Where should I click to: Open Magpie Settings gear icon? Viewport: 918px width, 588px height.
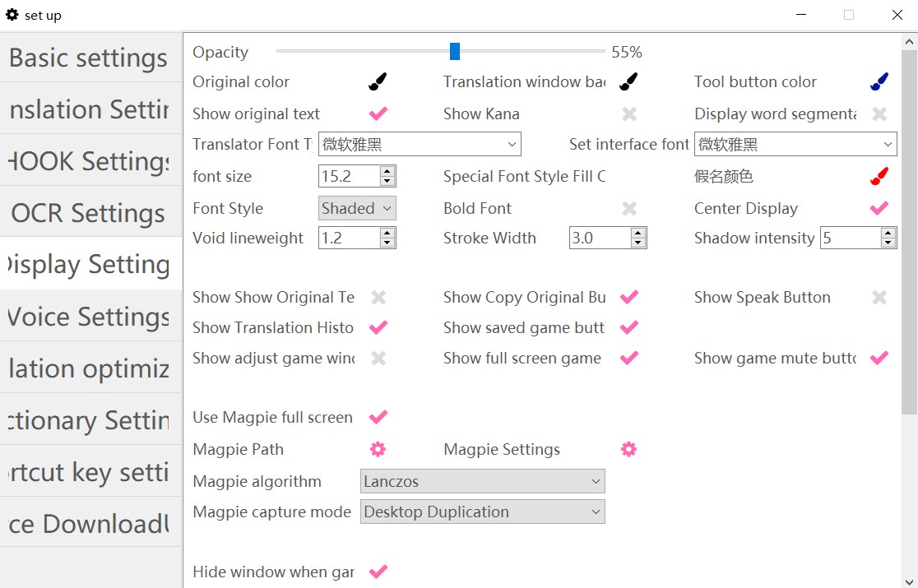[628, 449]
